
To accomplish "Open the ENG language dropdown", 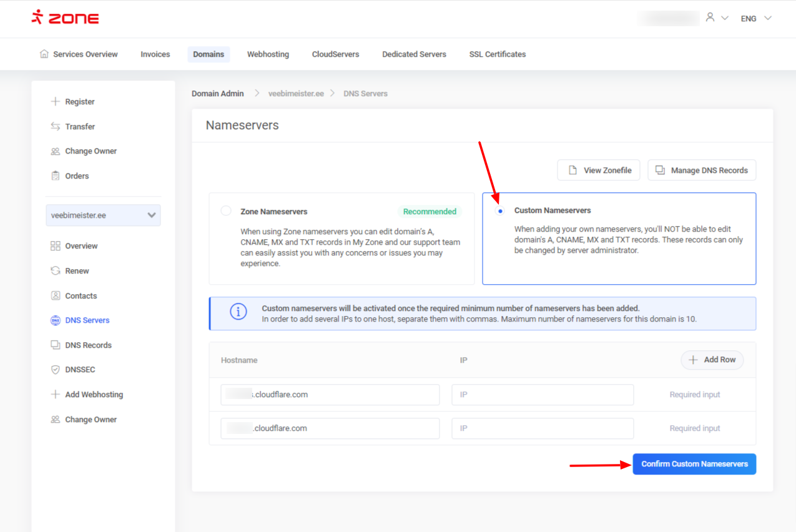I will pyautogui.click(x=756, y=18).
